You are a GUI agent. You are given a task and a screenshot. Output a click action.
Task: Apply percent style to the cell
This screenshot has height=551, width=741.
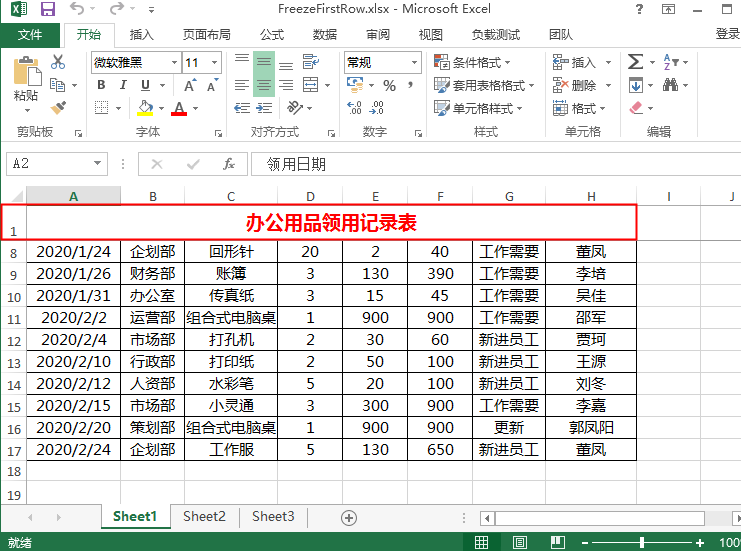(x=389, y=86)
